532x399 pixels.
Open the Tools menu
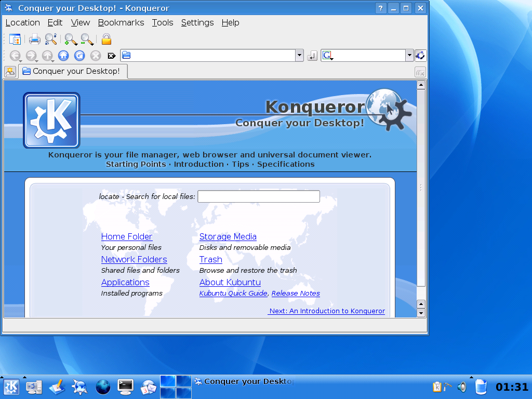tap(163, 23)
